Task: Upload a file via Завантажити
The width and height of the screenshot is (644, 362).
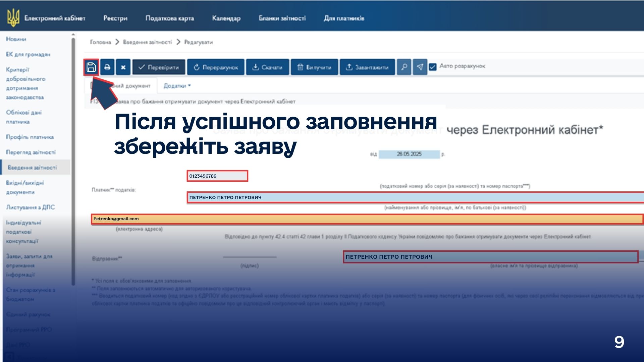Action: tap(367, 67)
